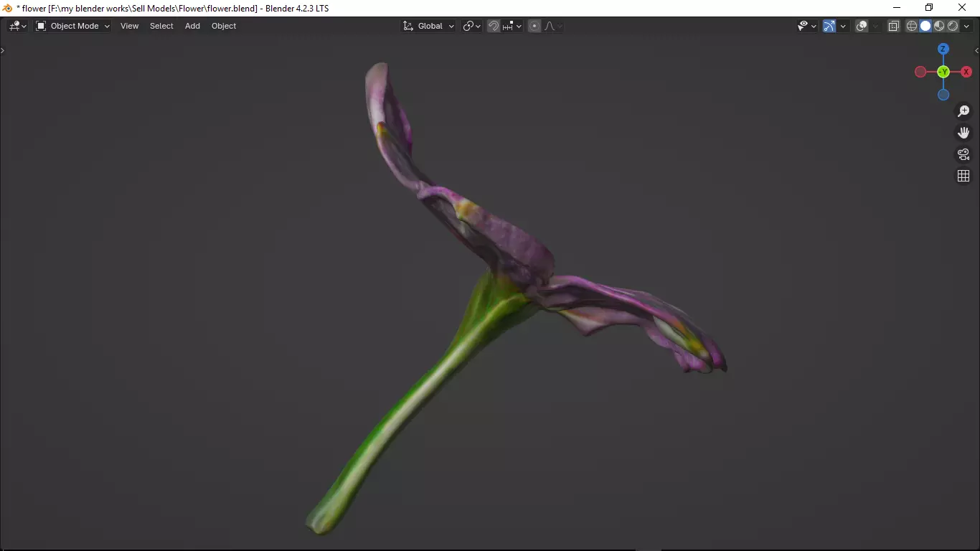Screen dimensions: 980x551
Task: Open the shading options dropdown
Action: tap(966, 26)
